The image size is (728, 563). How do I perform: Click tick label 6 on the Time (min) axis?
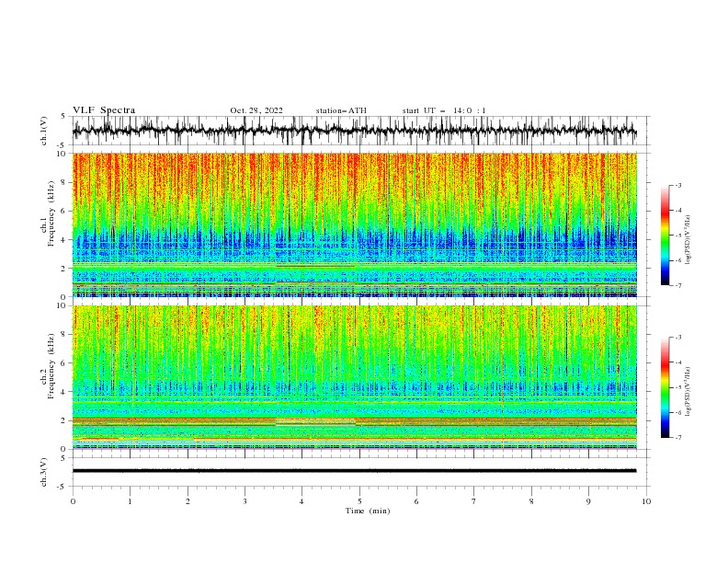point(416,501)
